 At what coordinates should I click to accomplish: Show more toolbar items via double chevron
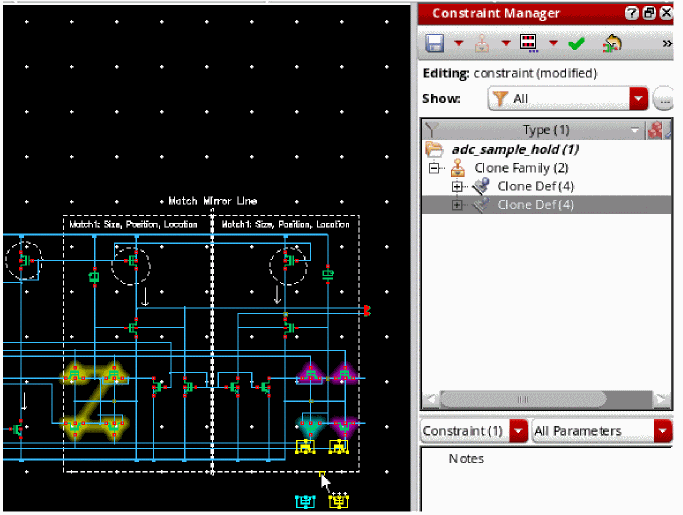pos(668,43)
